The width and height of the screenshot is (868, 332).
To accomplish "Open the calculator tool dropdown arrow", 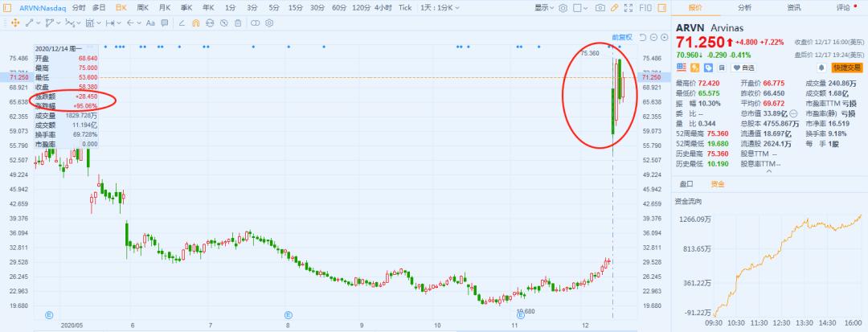I will click(x=99, y=23).
